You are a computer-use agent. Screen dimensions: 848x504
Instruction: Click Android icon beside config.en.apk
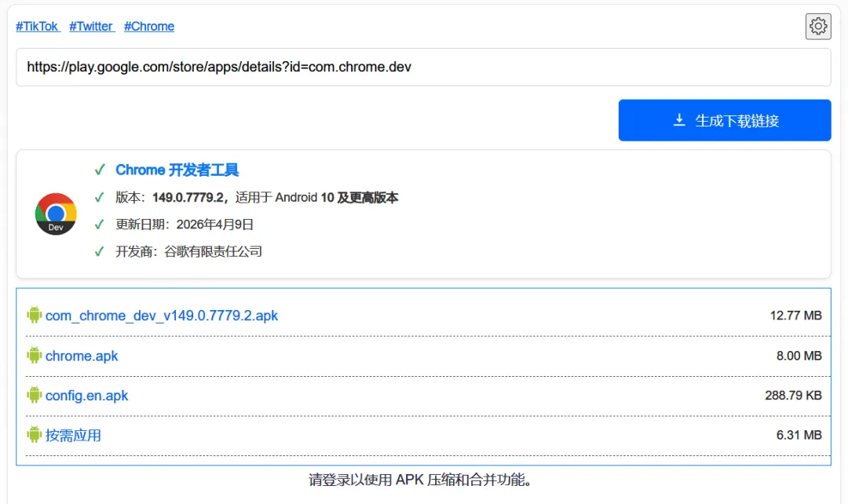34,395
